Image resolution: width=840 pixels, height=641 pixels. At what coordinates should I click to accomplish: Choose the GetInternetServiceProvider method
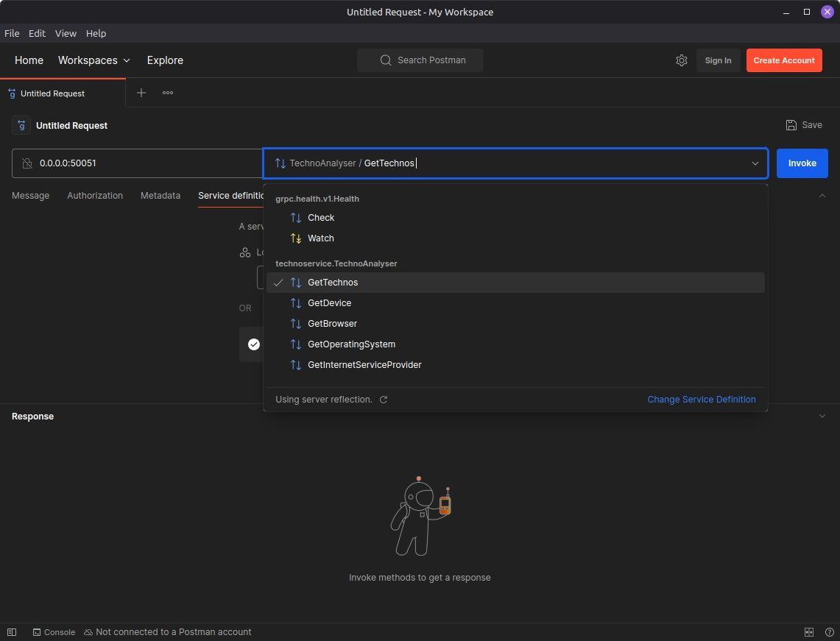click(x=364, y=365)
